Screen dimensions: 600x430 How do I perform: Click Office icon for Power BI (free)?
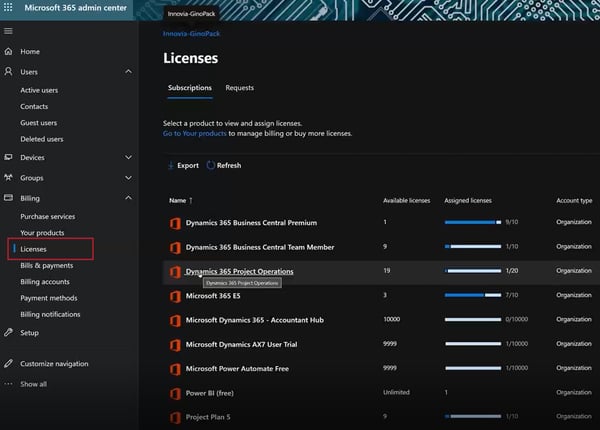(x=175, y=393)
